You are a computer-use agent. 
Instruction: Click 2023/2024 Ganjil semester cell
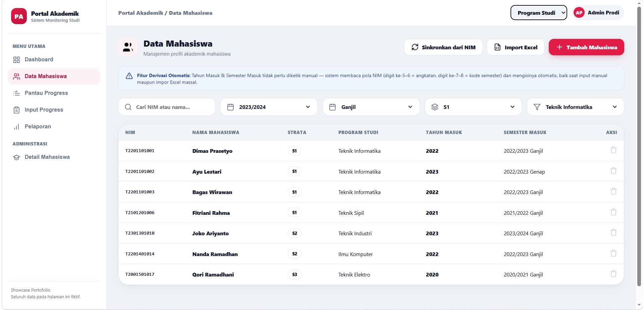coord(523,234)
